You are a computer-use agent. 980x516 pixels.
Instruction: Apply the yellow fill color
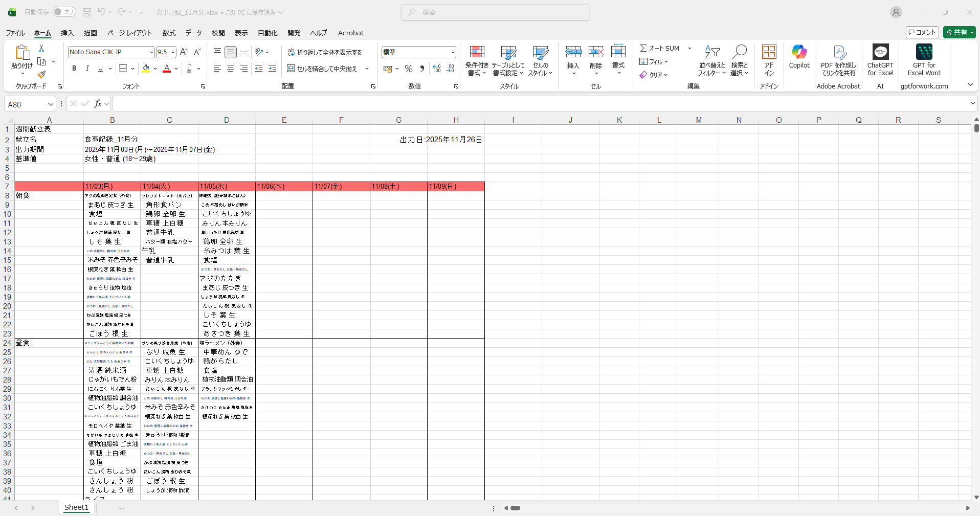tap(146, 69)
